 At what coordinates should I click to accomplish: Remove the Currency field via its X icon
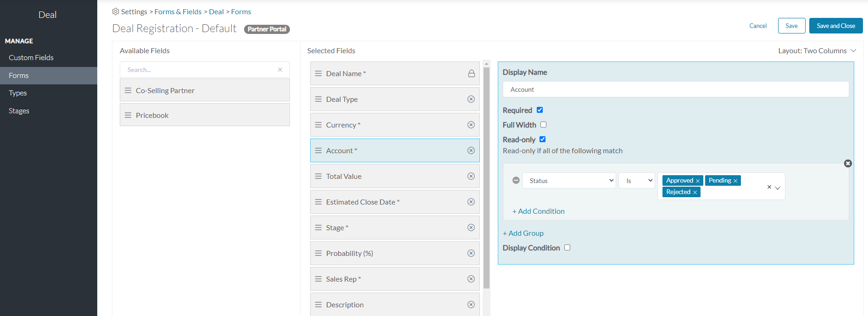[471, 125]
